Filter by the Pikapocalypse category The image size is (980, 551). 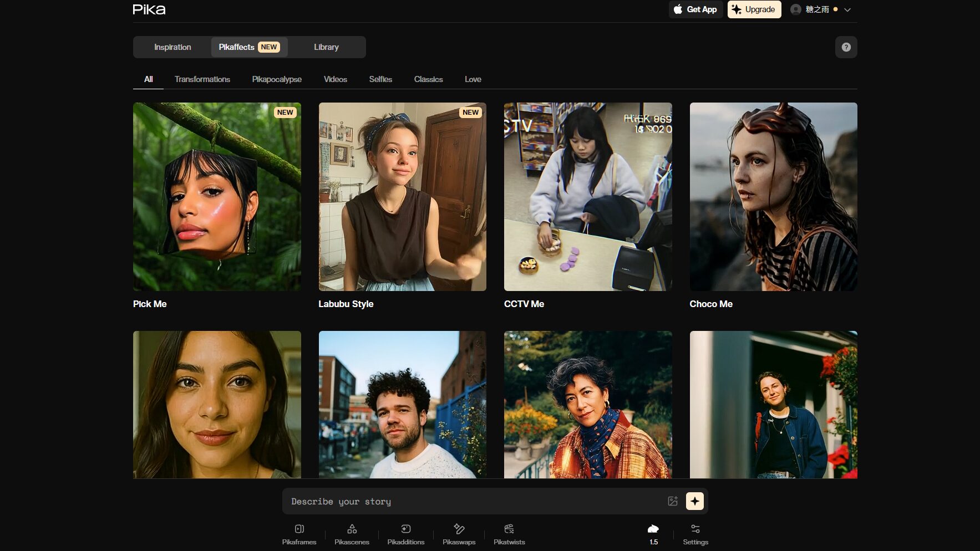pyautogui.click(x=277, y=79)
